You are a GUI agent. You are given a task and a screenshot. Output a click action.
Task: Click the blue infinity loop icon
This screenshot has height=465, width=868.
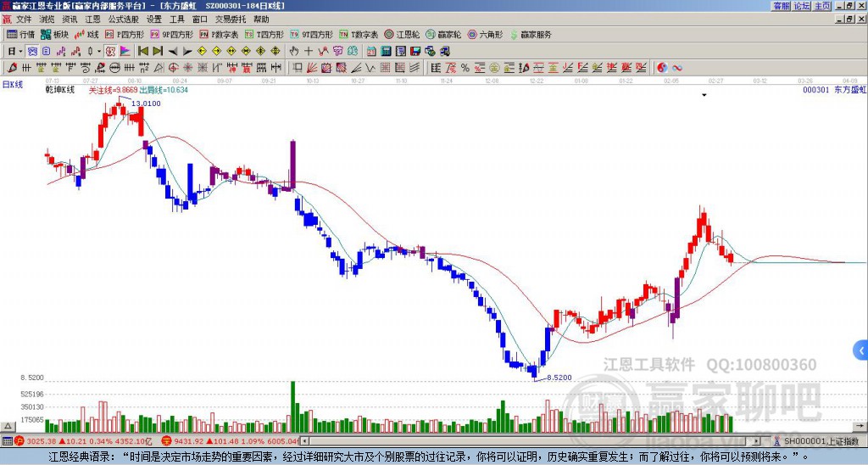pyautogui.click(x=677, y=68)
